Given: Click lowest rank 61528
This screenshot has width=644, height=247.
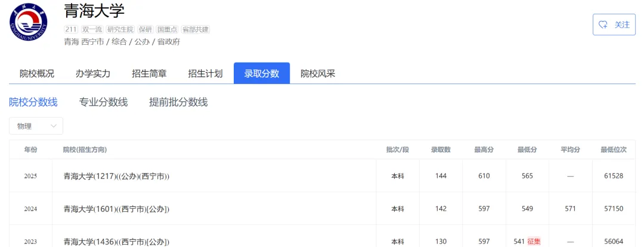Looking at the screenshot, I should click(x=614, y=176).
